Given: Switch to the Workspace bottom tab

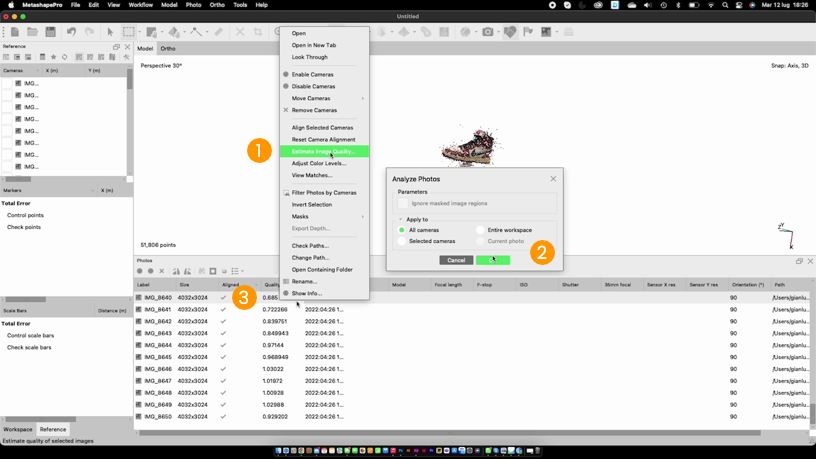Looking at the screenshot, I should 18,429.
